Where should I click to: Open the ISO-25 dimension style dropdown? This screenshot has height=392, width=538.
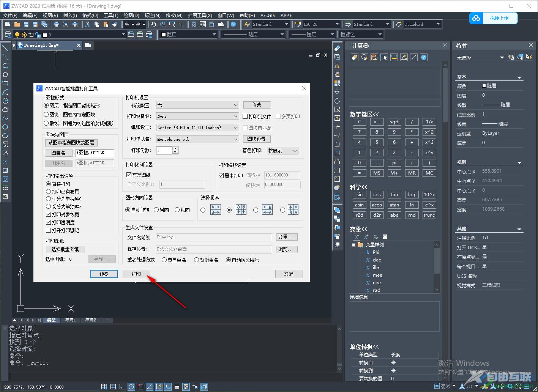321,24
